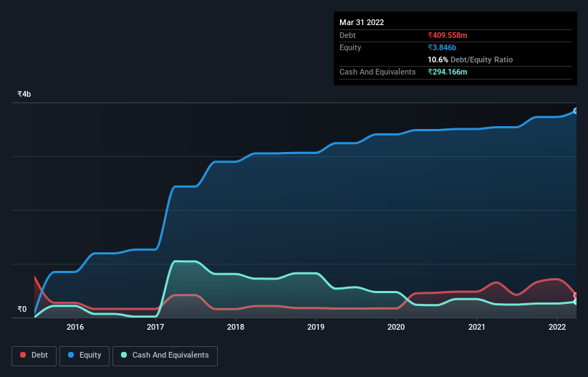Click the 10.6% Debt/Equity Ratio text
The height and width of the screenshot is (377, 588).
(x=471, y=59)
